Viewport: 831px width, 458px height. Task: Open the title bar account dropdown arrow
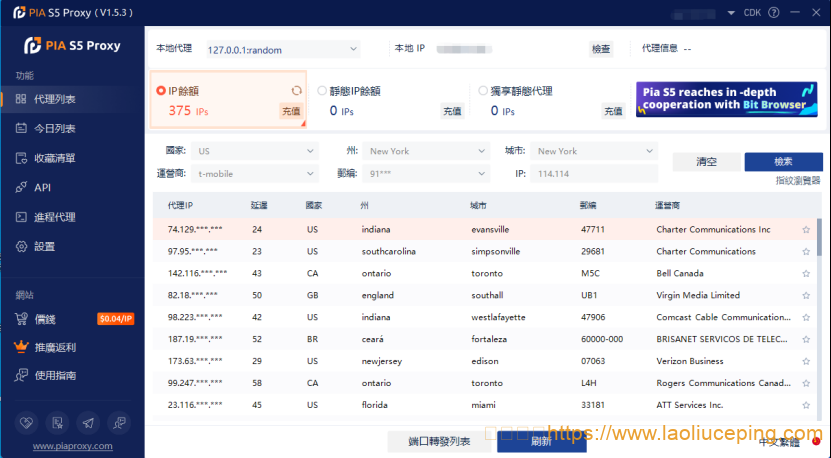coord(731,13)
